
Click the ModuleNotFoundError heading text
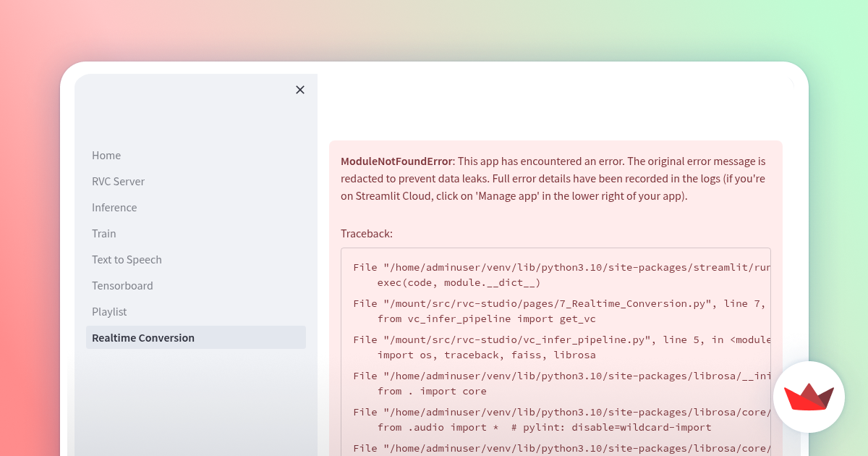[x=396, y=161]
